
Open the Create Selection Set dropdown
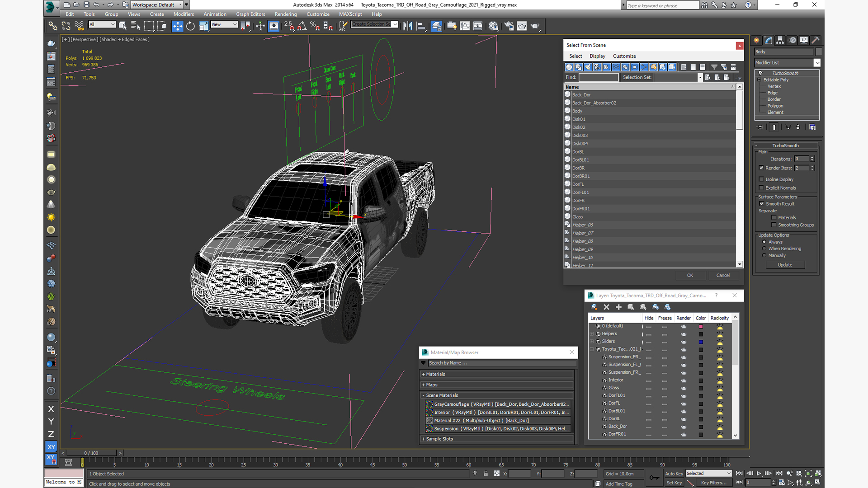(396, 24)
